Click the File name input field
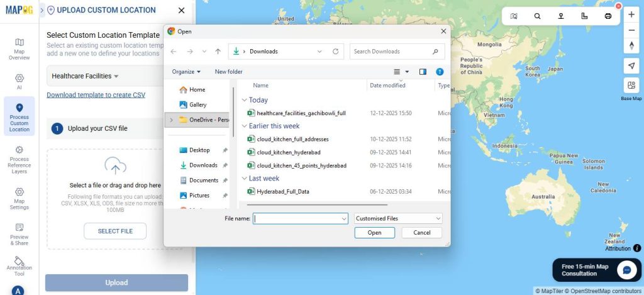 300,218
